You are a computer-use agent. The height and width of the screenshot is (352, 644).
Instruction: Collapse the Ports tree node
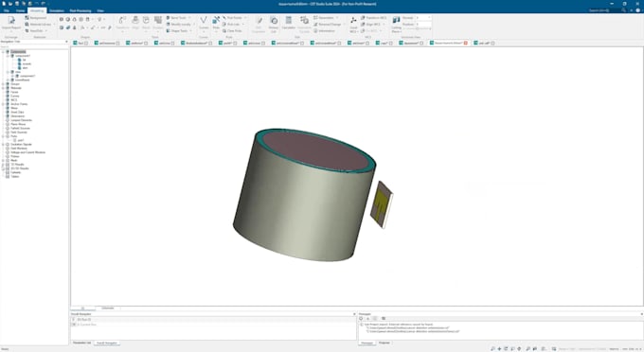[3, 136]
